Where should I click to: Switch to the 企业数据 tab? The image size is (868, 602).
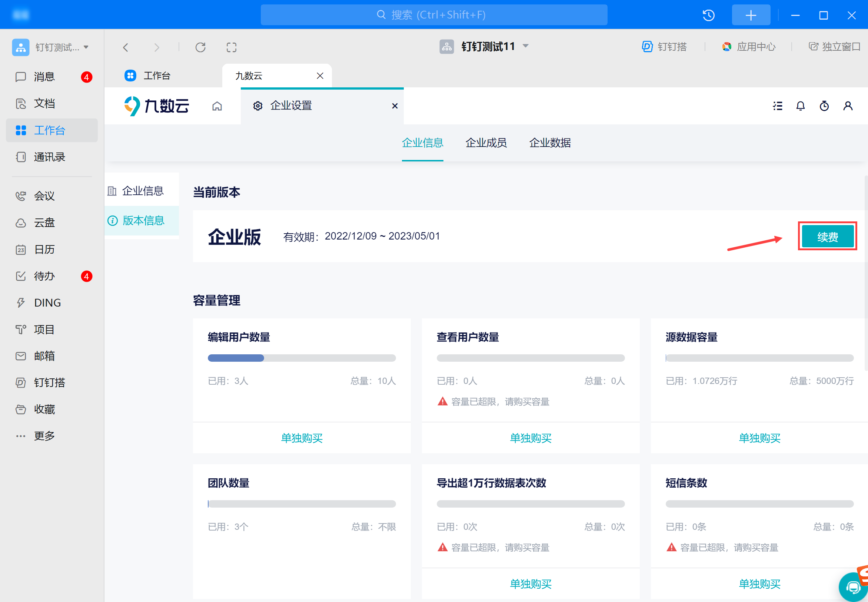coord(549,143)
